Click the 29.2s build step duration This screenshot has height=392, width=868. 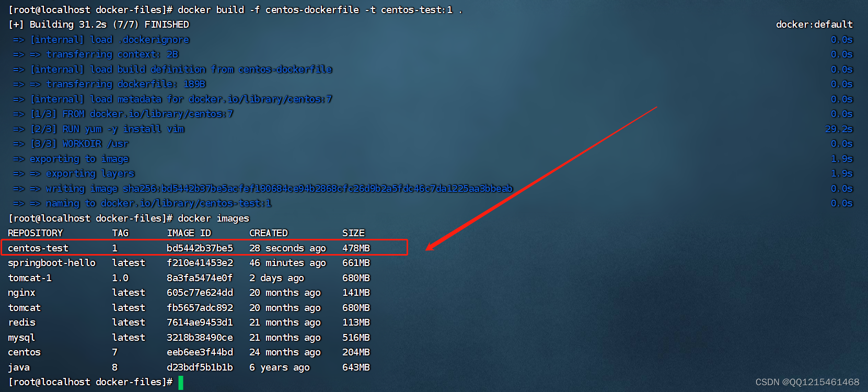839,129
